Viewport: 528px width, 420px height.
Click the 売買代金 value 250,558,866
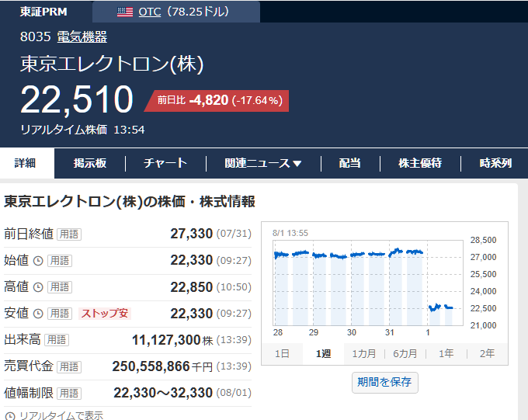pos(151,366)
